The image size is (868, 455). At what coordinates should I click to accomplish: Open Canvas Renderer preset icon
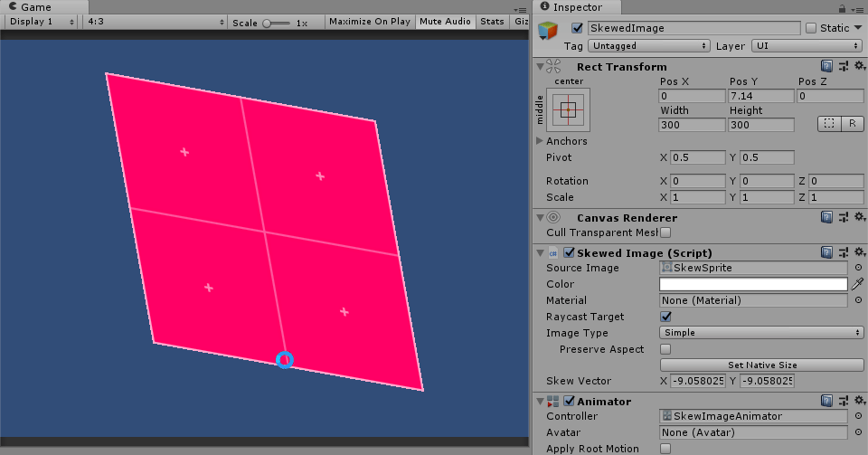point(843,217)
